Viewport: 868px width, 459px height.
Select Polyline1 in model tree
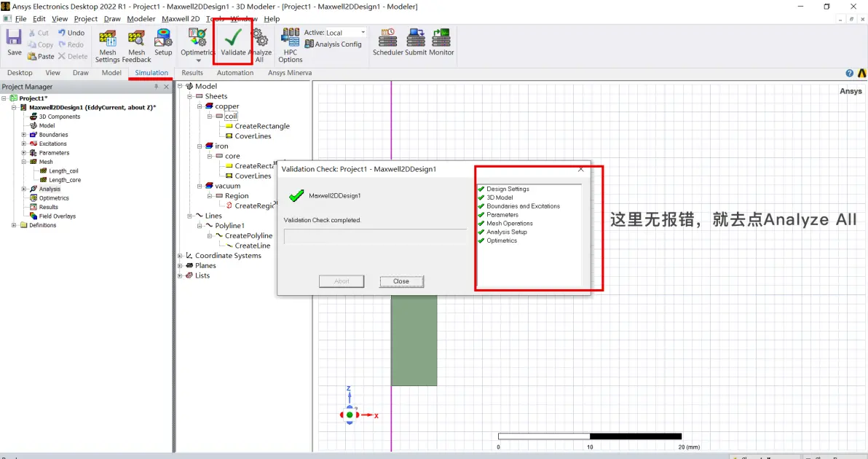coord(229,226)
